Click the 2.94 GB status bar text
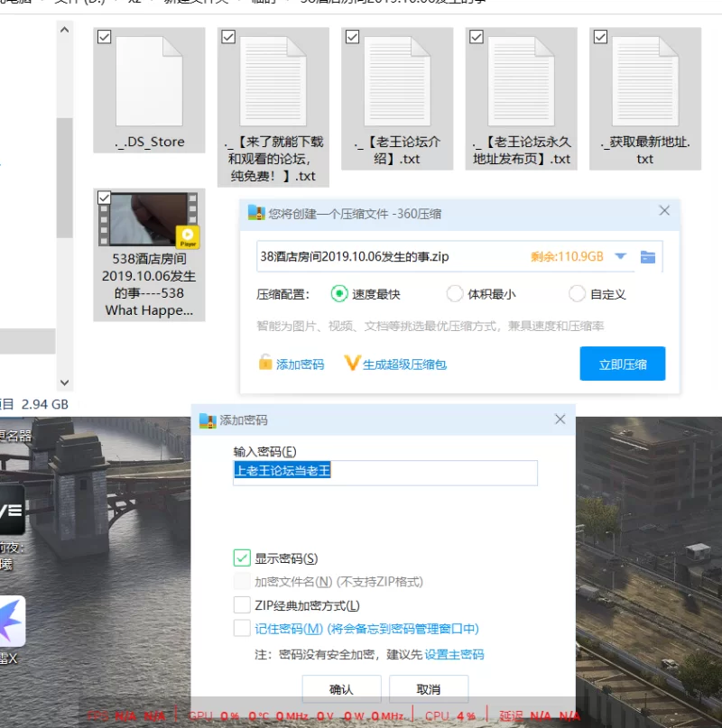Image resolution: width=722 pixels, height=728 pixels. coord(44,404)
